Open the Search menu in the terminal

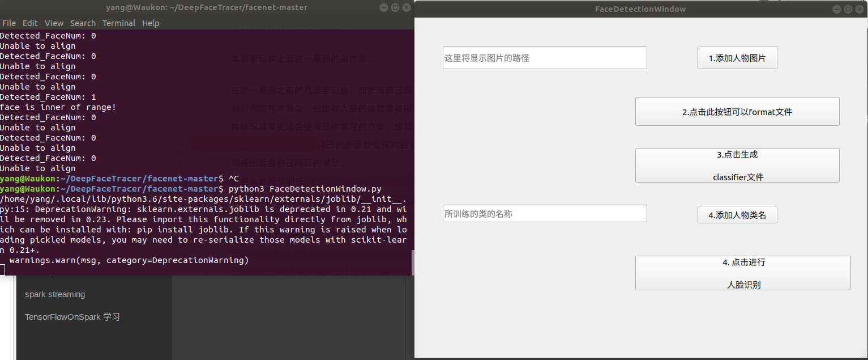coord(83,23)
